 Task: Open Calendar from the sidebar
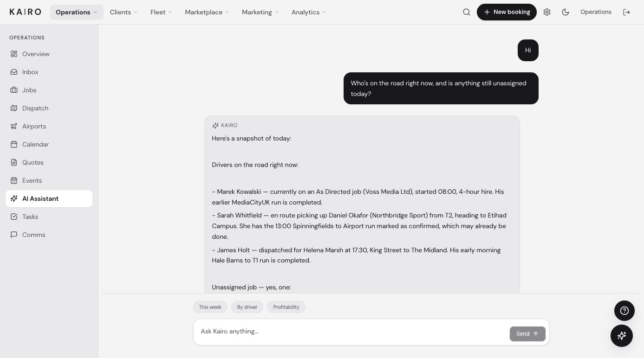(49, 144)
